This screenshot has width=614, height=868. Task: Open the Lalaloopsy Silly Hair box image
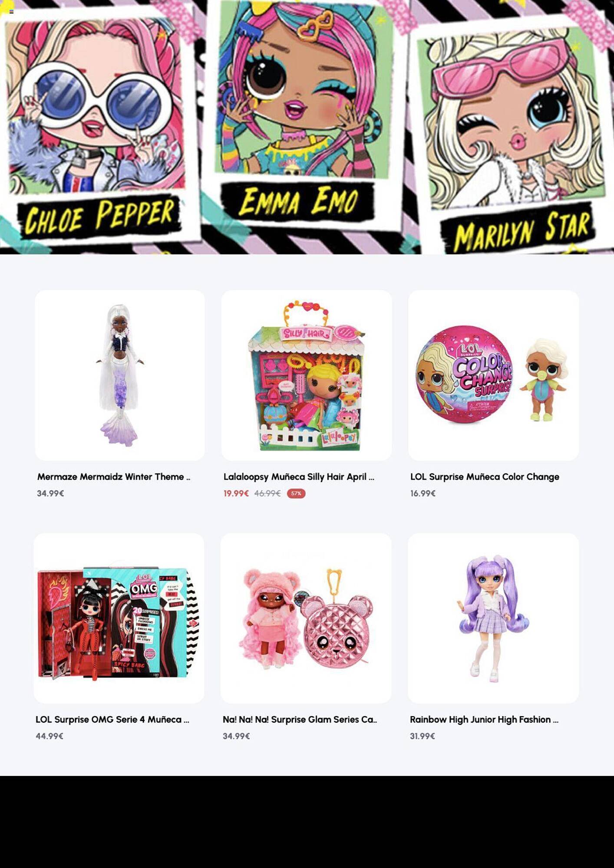click(307, 375)
